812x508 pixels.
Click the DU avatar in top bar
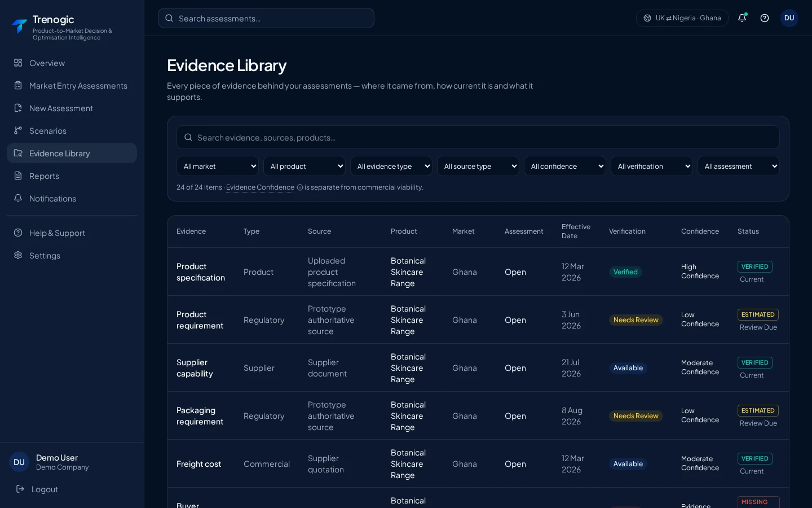pos(789,18)
